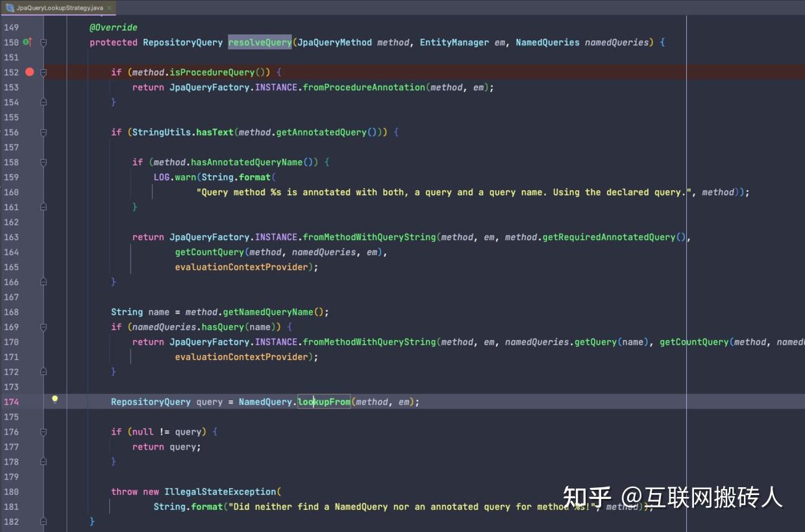The width and height of the screenshot is (805, 532).
Task: Collapse the null check block at line 176
Action: 43,431
